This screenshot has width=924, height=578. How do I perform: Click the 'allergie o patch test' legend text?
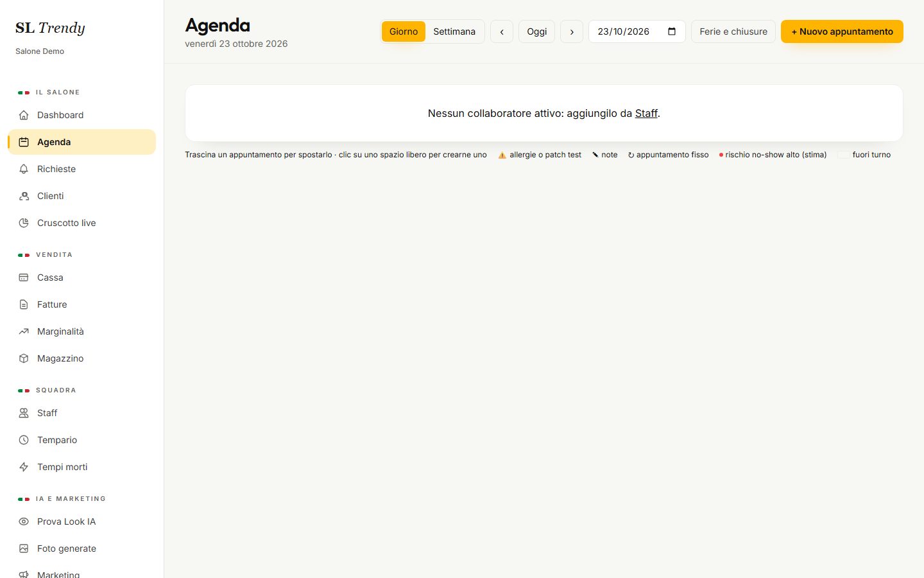(545, 155)
